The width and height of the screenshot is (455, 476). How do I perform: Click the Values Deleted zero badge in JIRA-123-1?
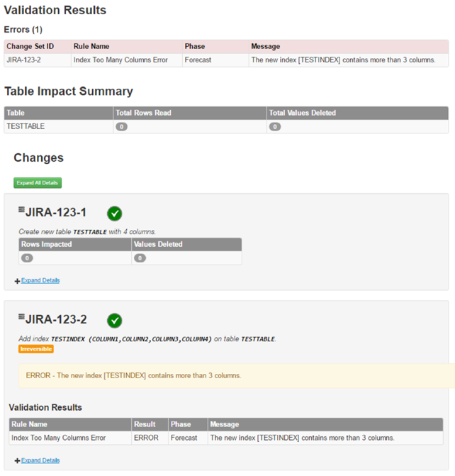click(x=140, y=258)
